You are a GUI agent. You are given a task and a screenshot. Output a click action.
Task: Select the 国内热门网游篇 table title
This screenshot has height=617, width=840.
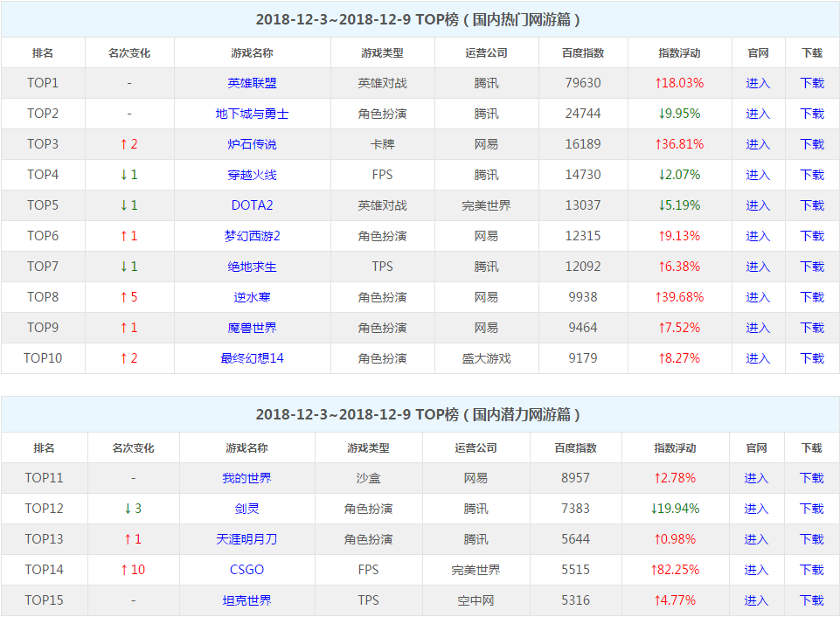coord(418,19)
